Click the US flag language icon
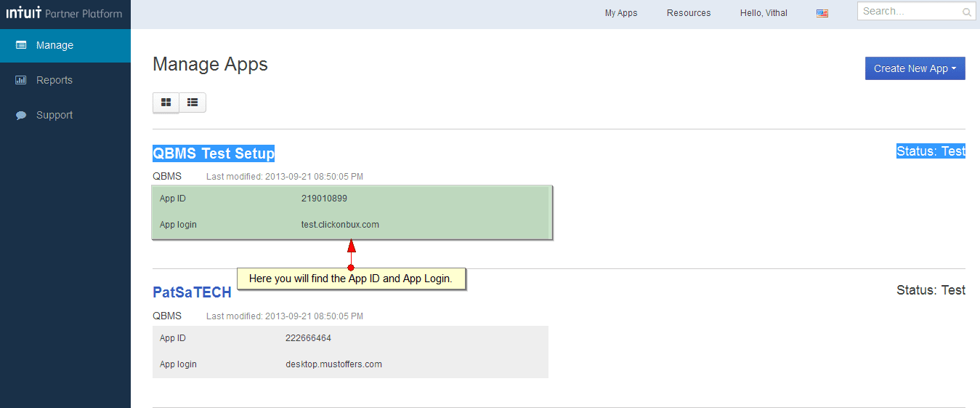Viewport: 980px width, 408px height. 822,13
